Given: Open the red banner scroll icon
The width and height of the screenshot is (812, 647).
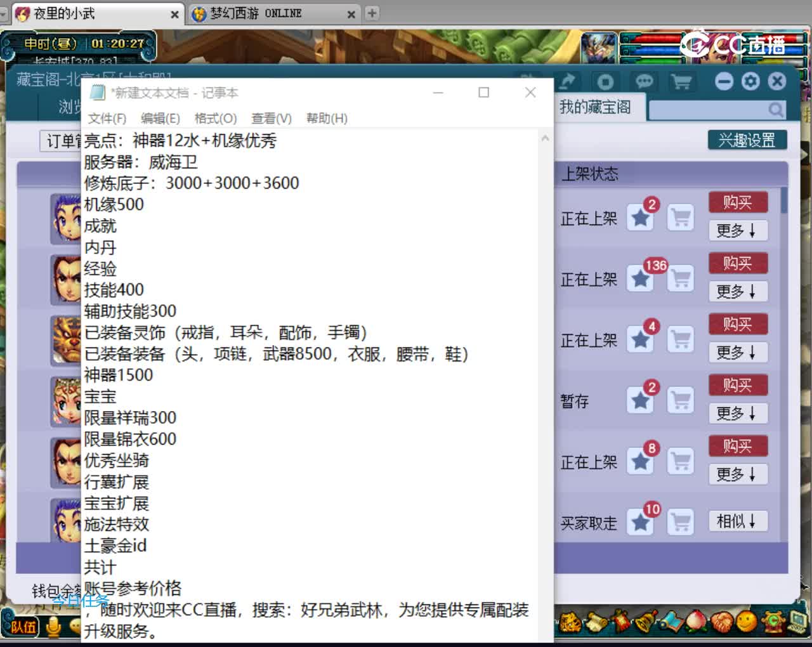Looking at the screenshot, I should pyautogui.click(x=620, y=622).
